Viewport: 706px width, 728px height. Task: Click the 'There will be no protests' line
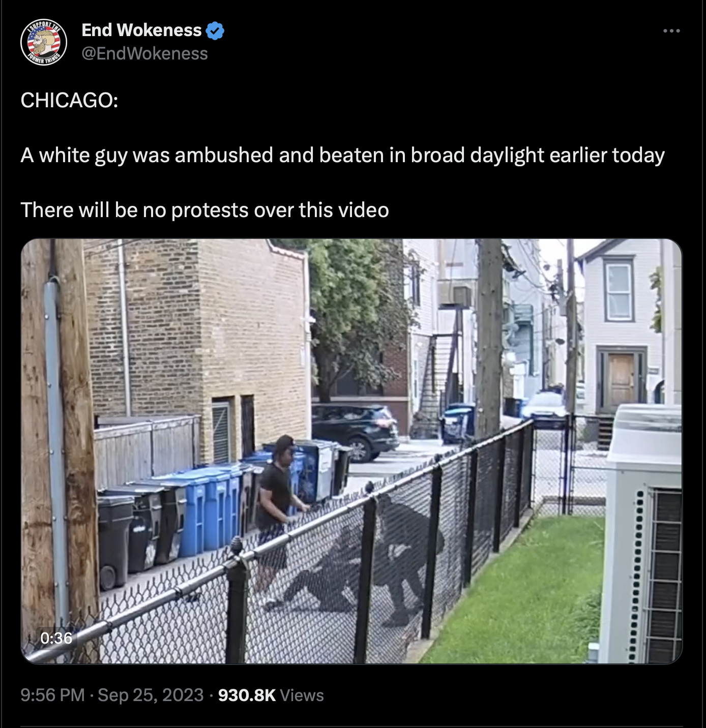(204, 210)
